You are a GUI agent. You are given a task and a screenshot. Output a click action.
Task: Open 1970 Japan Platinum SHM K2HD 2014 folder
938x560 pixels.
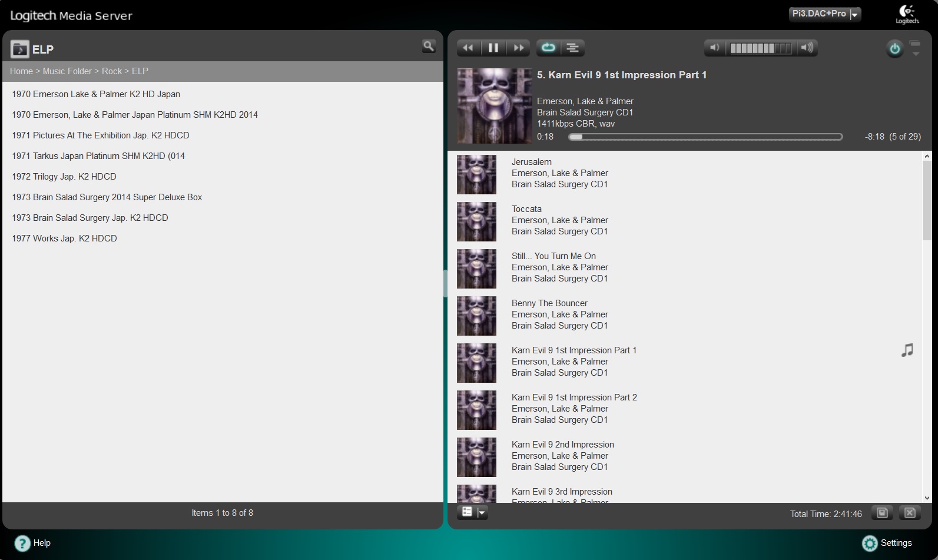click(135, 115)
